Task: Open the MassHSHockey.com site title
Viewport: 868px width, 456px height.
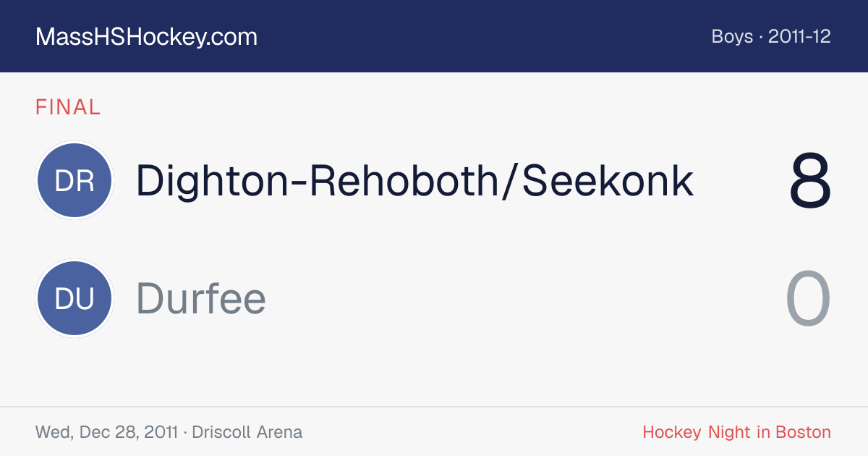Action: coord(146,37)
